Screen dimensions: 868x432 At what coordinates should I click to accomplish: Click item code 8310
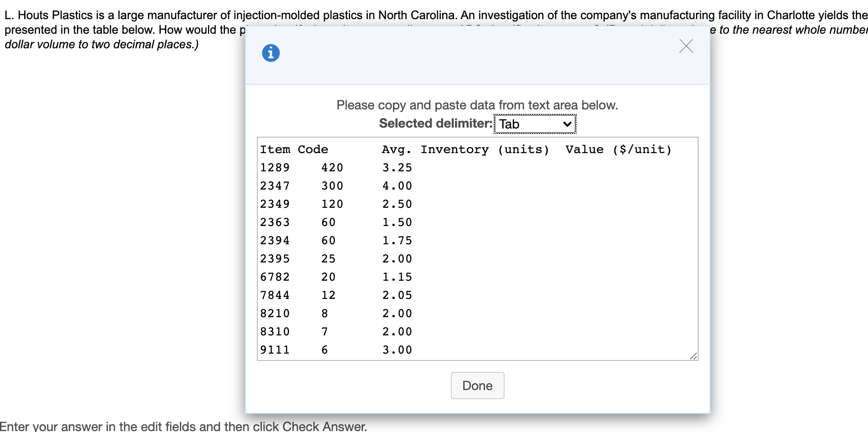click(275, 332)
